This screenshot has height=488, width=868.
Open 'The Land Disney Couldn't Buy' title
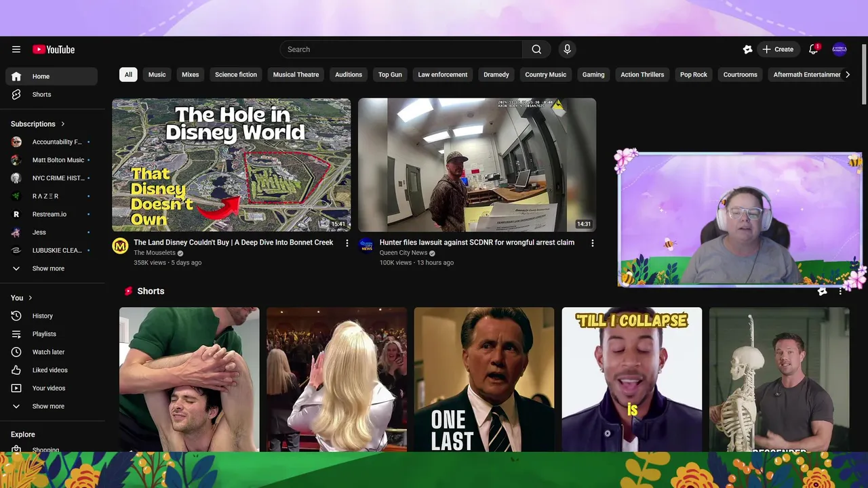233,243
